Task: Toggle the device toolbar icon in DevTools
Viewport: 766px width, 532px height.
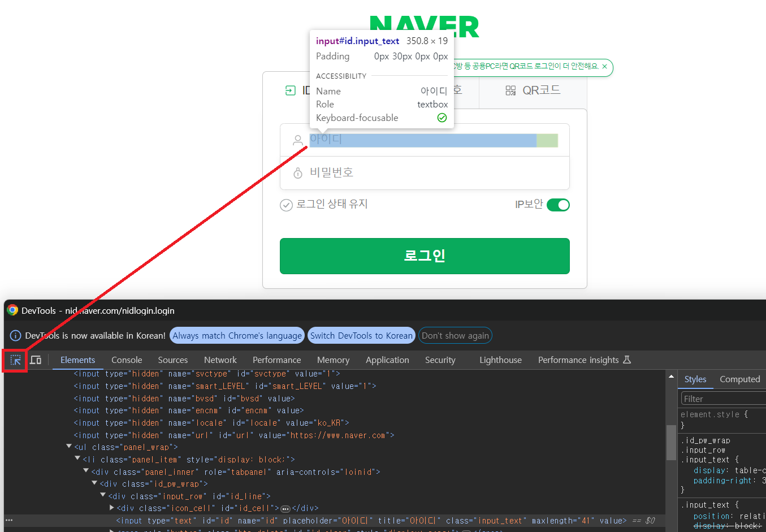Action: [x=36, y=360]
